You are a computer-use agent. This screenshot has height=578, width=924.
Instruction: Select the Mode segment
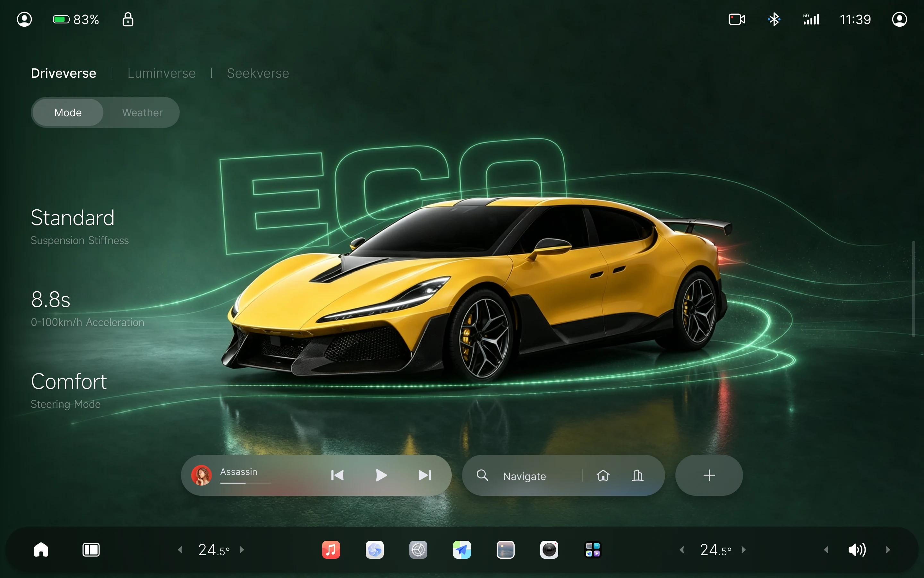(x=68, y=112)
